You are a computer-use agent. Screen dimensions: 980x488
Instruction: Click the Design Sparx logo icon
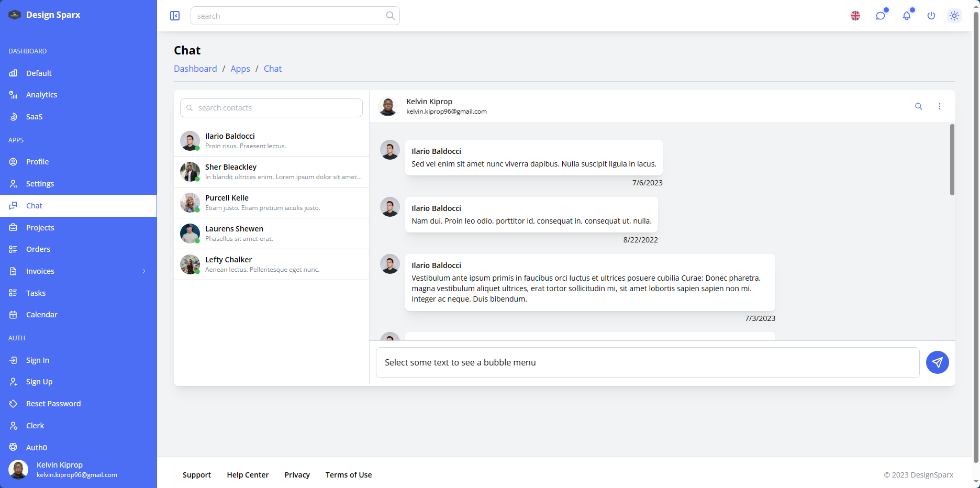[x=14, y=15]
